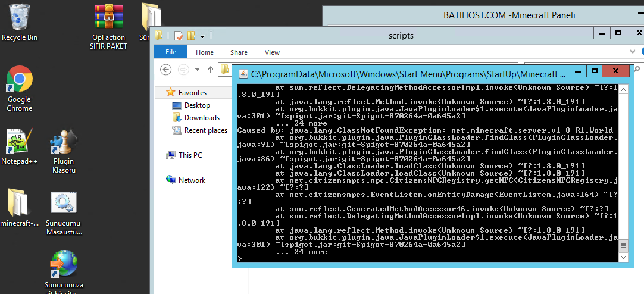Click the ClassNotFoundException error line in console
The width and height of the screenshot is (644, 294).
click(425, 130)
